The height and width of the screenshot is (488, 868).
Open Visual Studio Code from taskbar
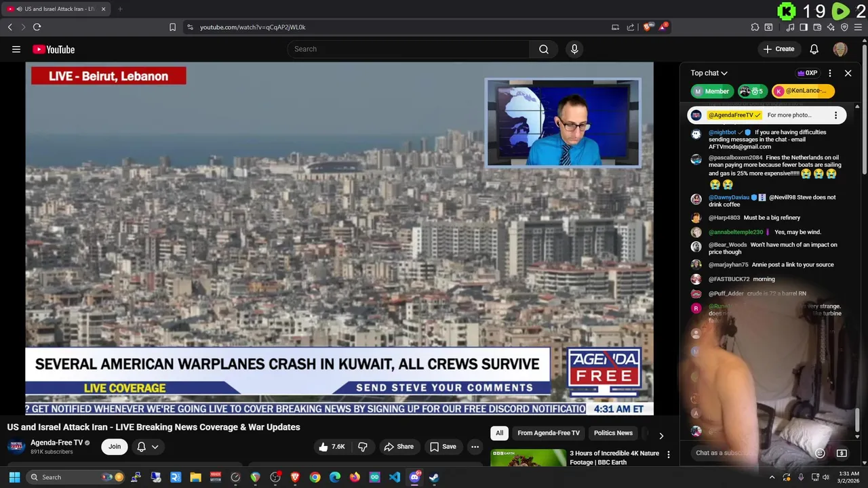click(395, 477)
